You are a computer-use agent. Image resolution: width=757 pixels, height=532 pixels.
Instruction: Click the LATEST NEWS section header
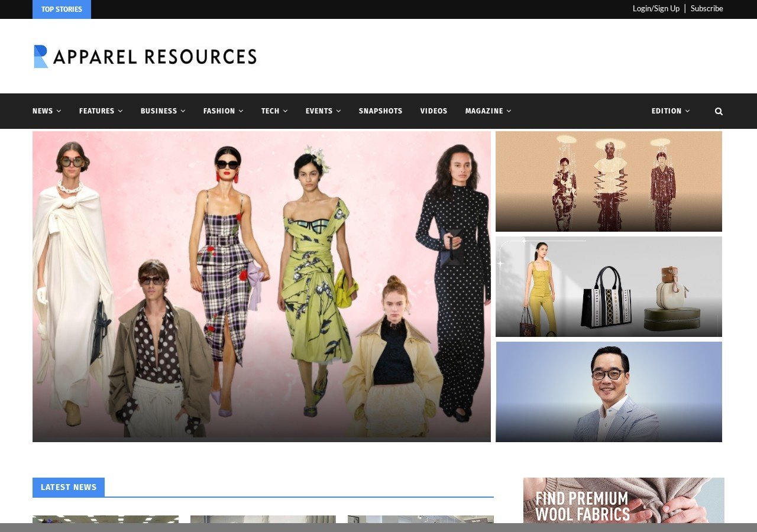tap(69, 487)
